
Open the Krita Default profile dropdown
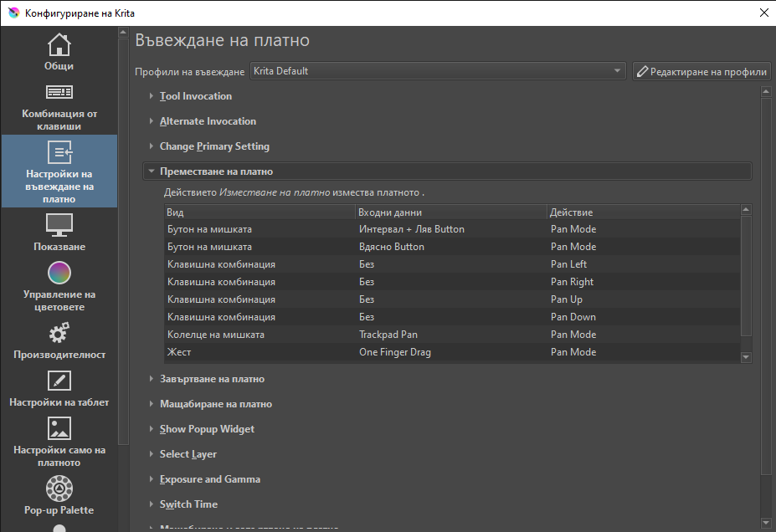438,71
